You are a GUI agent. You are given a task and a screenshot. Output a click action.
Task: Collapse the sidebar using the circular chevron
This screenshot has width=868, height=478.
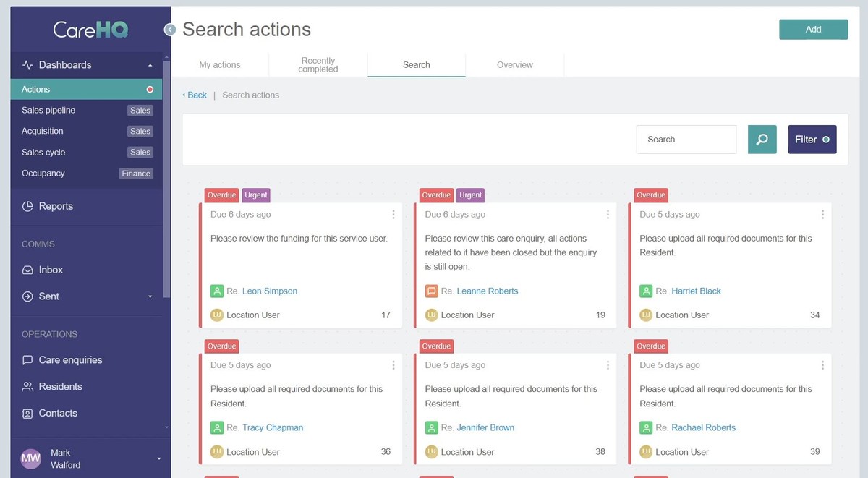[x=170, y=30]
